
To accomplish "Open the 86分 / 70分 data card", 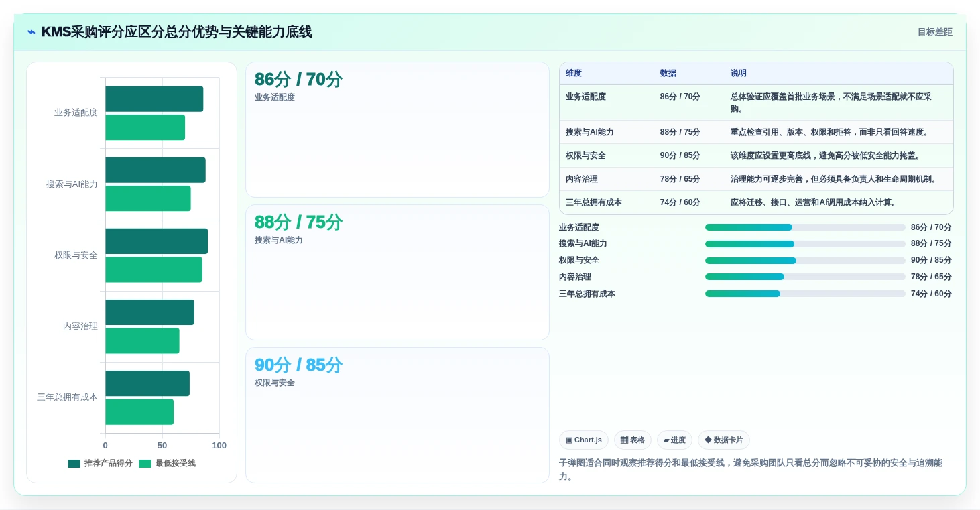I will pyautogui.click(x=397, y=130).
